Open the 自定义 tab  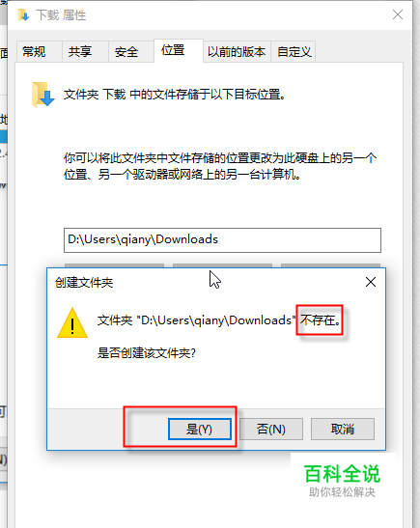pyautogui.click(x=294, y=51)
